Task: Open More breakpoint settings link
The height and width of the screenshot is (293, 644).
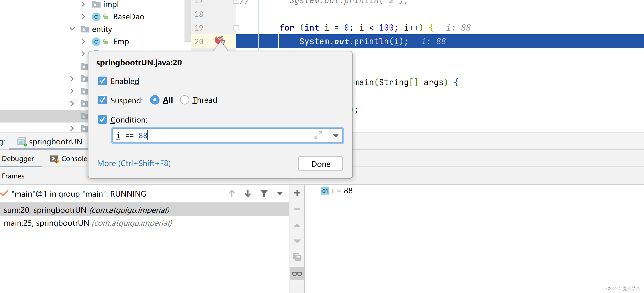Action: (134, 163)
